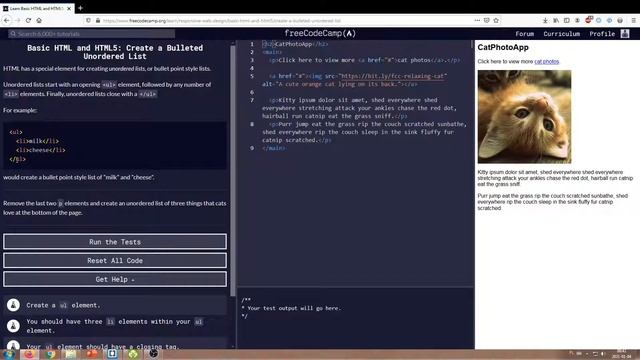
Task: Open the Firefox hamburger menu
Action: point(633,20)
